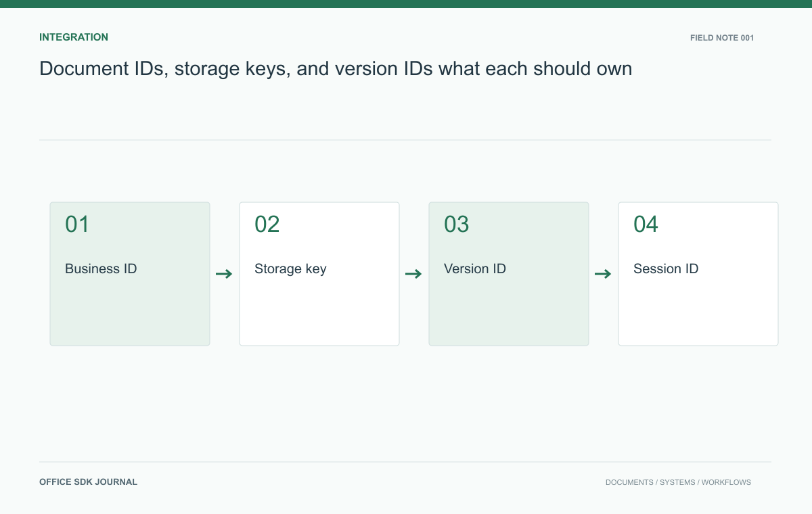The height and width of the screenshot is (514, 812).
Task: Click the FIELD NOTE 001 label
Action: 722,38
